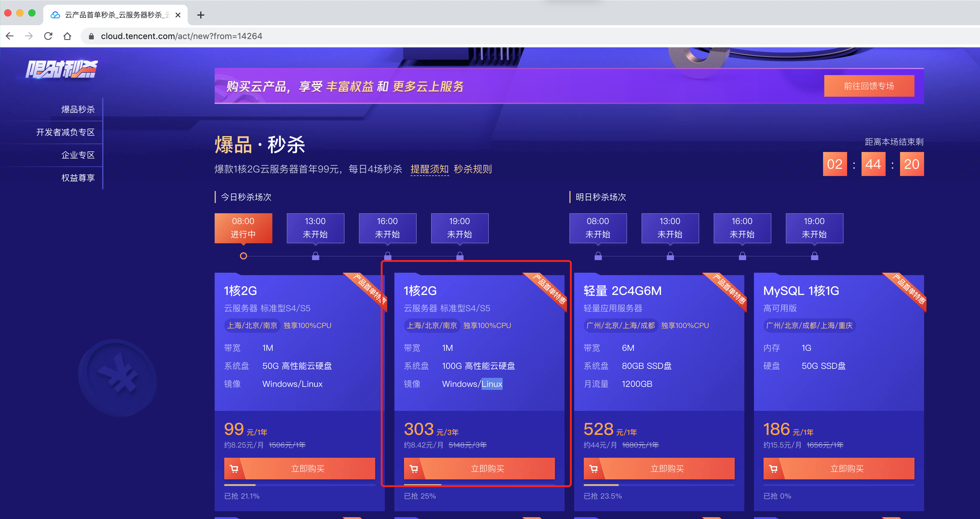
Task: Go back with the browser back arrow
Action: [x=10, y=36]
